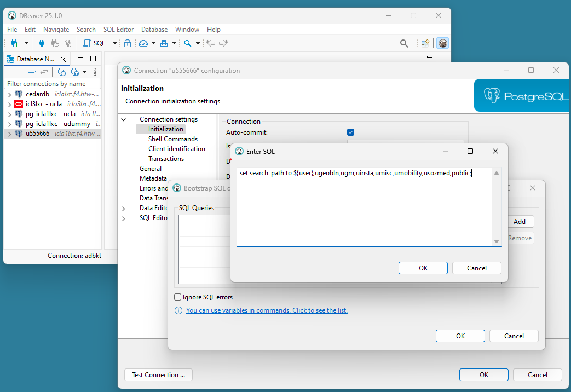Open the dropdown next to the blue magnifier
The width and height of the screenshot is (571, 392).
point(198,43)
